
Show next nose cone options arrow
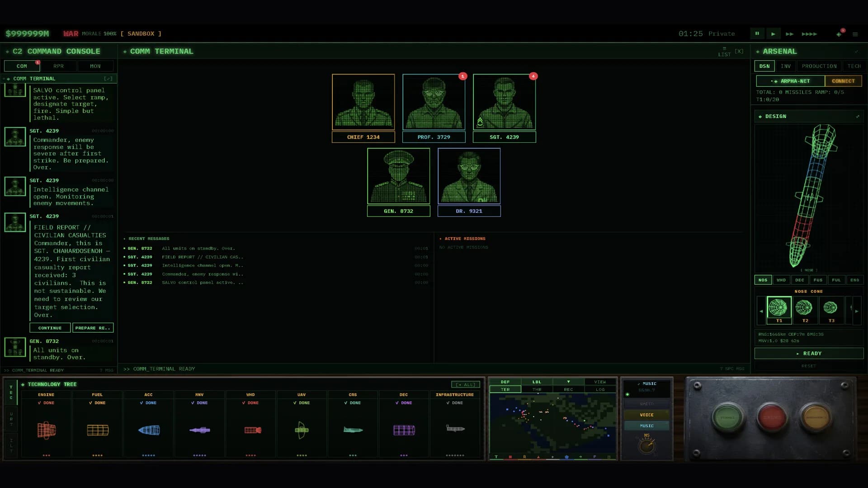pyautogui.click(x=857, y=311)
